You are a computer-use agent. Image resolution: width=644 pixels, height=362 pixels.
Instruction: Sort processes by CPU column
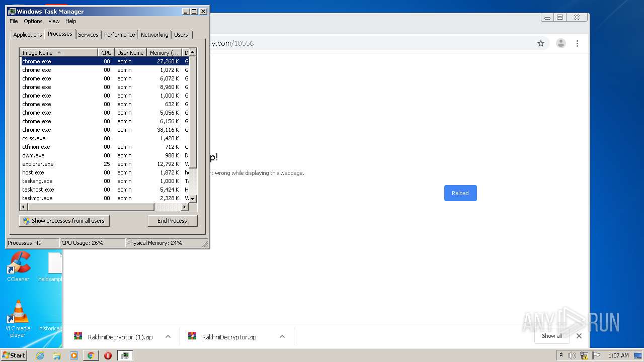(x=106, y=52)
